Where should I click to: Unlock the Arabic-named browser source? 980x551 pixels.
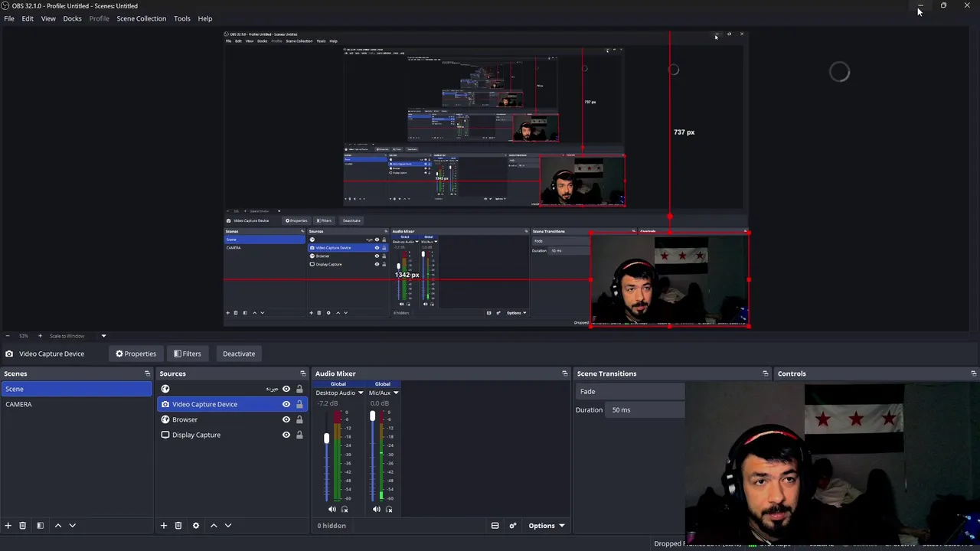coord(299,389)
